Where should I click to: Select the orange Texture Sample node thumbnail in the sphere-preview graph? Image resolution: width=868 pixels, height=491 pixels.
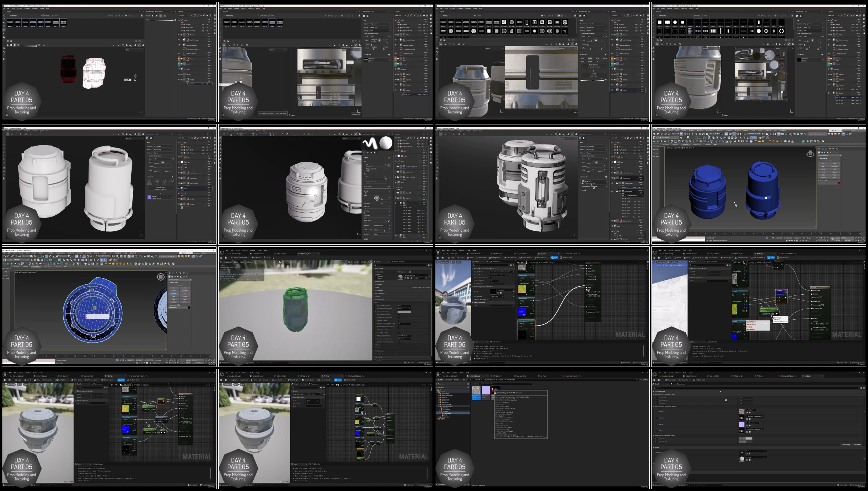[522, 289]
